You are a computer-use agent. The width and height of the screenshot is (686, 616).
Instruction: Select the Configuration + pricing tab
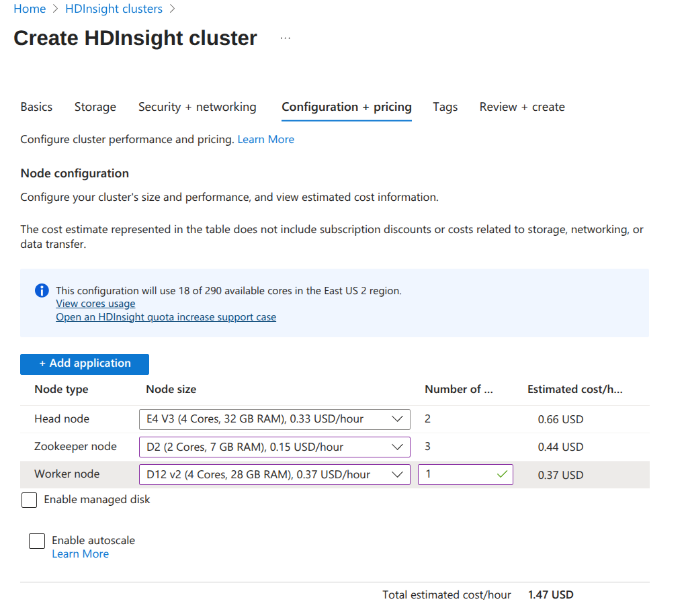click(347, 107)
